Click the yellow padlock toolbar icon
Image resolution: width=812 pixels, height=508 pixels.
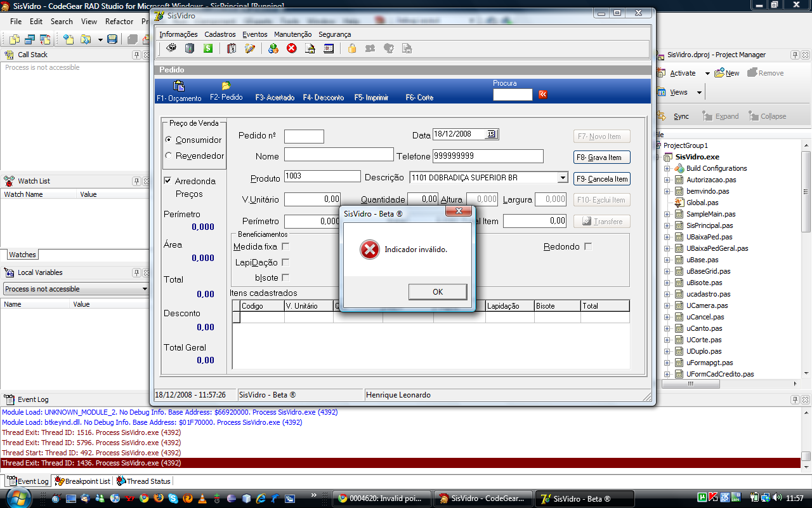pos(352,48)
